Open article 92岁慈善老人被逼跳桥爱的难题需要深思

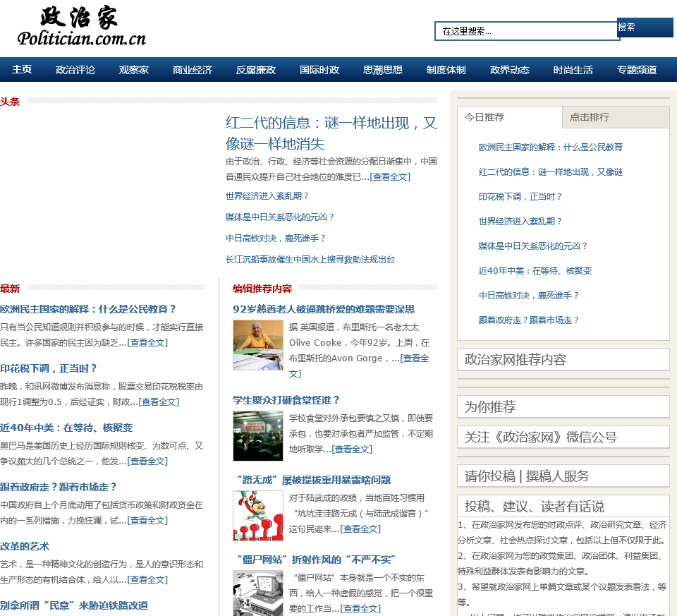tap(324, 309)
